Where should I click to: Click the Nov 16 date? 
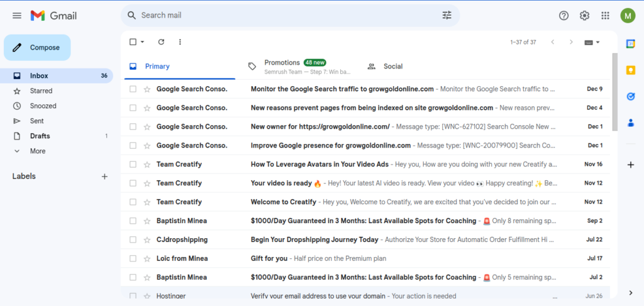(x=594, y=165)
